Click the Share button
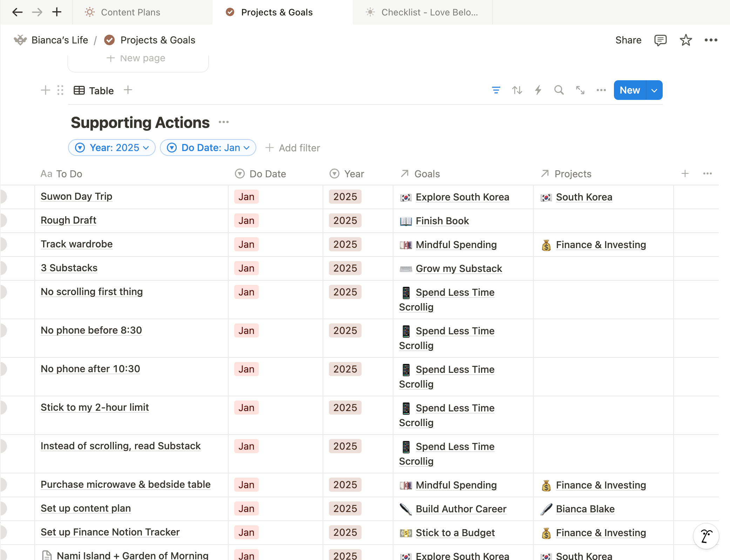The height and width of the screenshot is (560, 730). point(628,40)
